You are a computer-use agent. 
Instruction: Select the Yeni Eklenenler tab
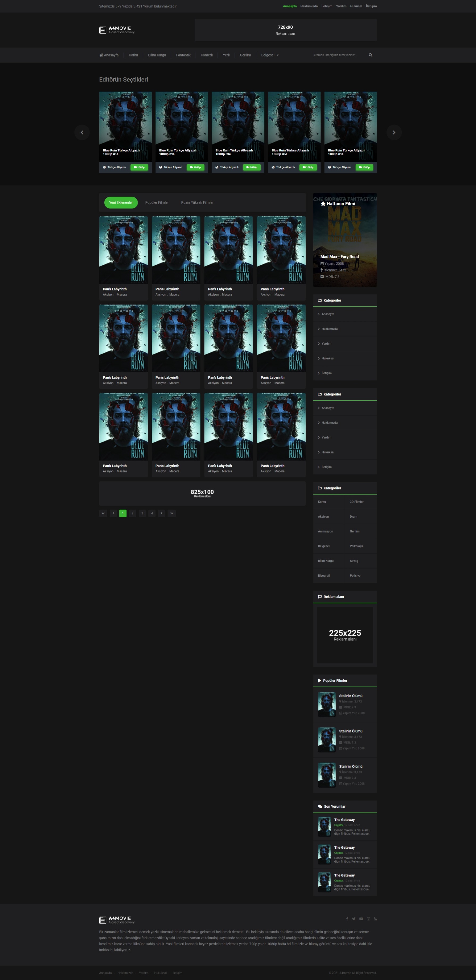tap(121, 202)
